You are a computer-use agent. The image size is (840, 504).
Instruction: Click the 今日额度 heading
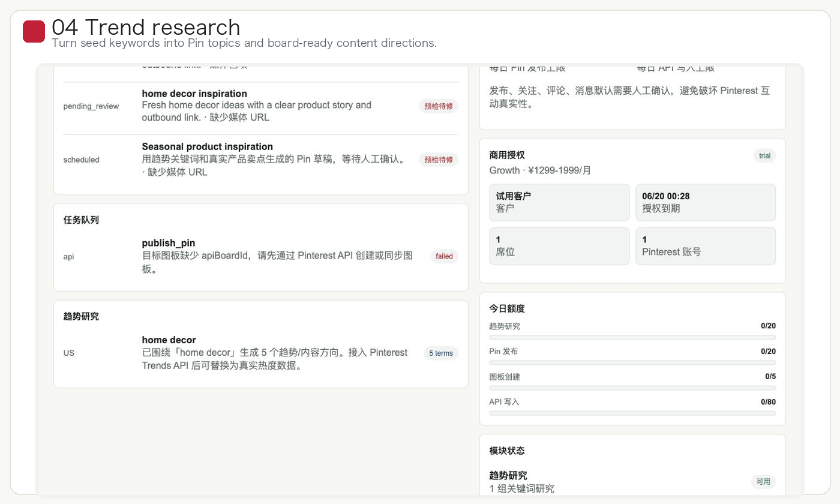[x=507, y=308]
